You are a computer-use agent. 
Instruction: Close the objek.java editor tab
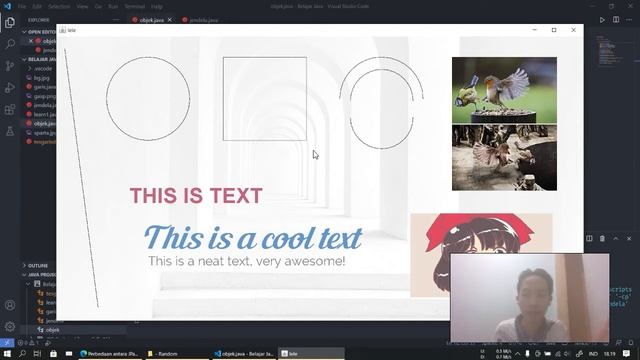pyautogui.click(x=170, y=20)
